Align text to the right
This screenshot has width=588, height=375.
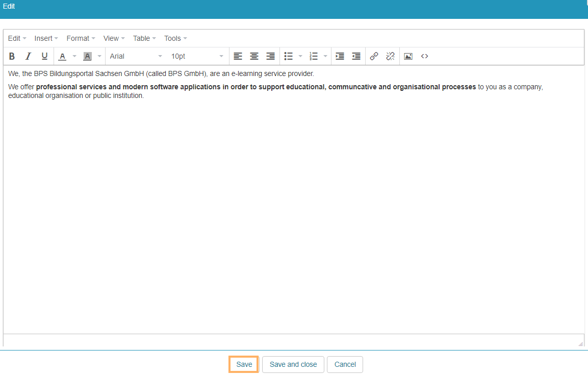tap(270, 56)
